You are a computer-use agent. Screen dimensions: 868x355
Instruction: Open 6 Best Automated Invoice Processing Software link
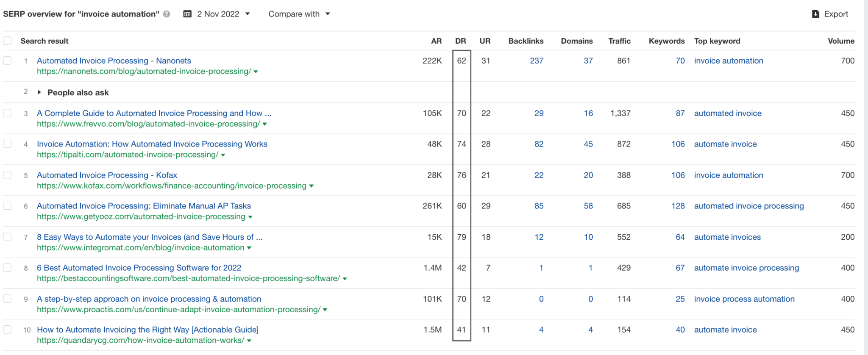click(139, 268)
